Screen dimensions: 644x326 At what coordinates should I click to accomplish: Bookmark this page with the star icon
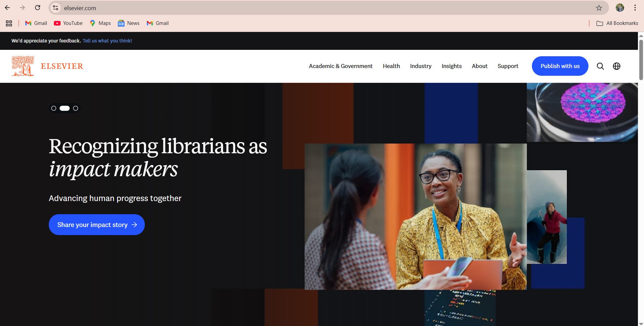599,8
